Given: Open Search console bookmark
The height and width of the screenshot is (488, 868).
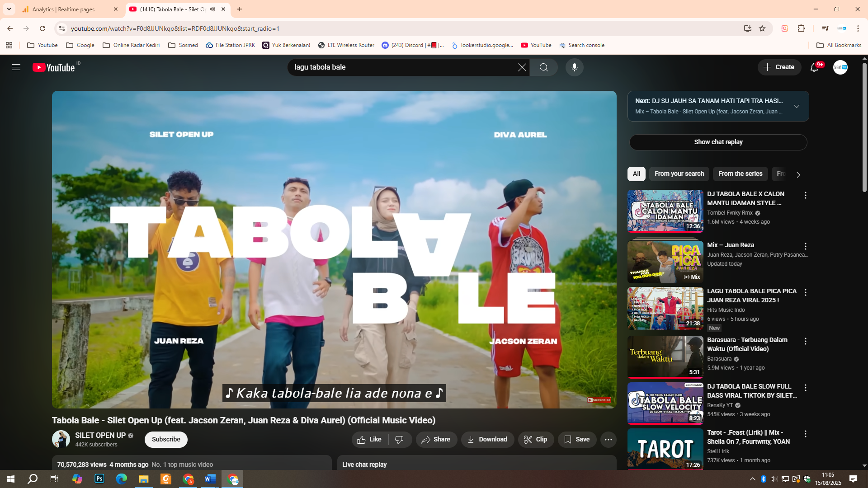Looking at the screenshot, I should point(582,45).
